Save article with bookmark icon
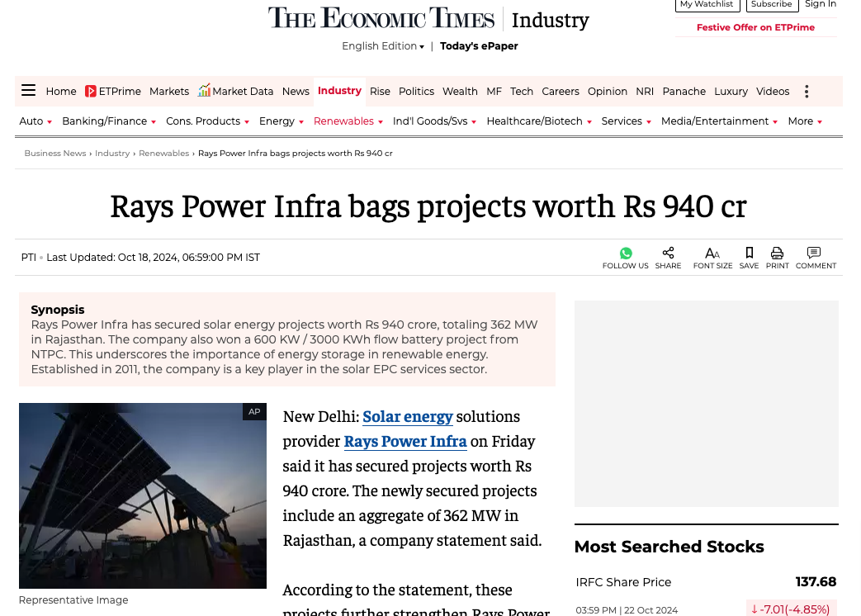This screenshot has height=616, width=861. click(x=749, y=254)
